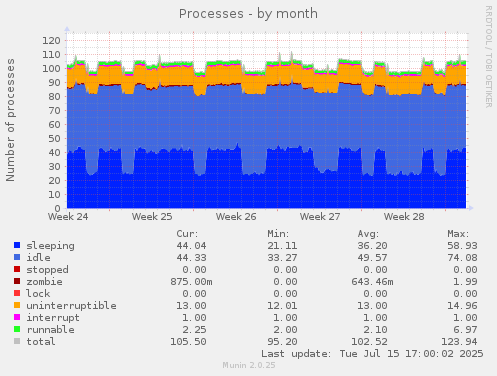Click the zombie legend color swatch
497x376 pixels.
[17, 281]
